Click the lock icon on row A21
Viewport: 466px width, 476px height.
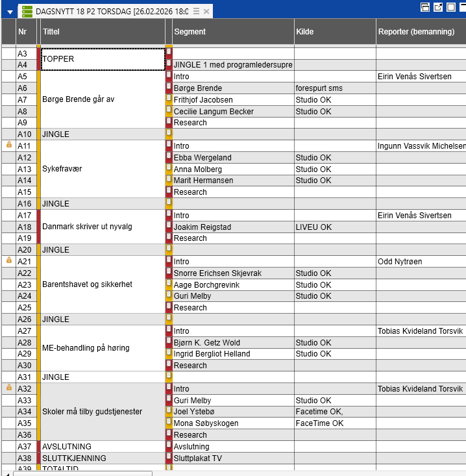[x=8, y=261]
